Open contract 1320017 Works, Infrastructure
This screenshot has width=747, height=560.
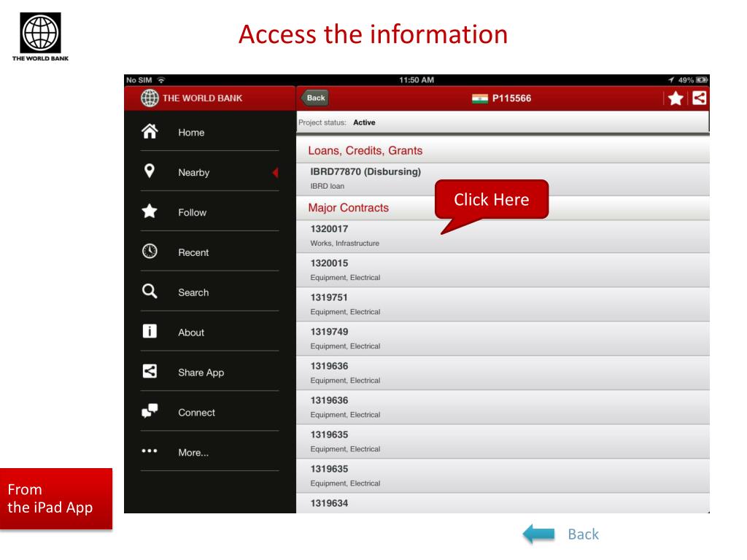503,236
